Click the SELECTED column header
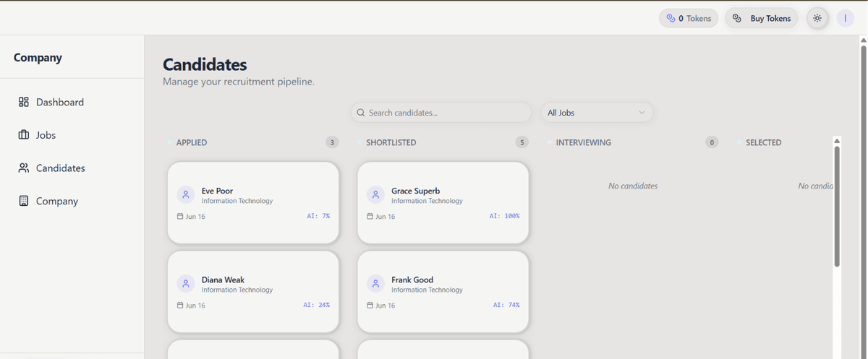This screenshot has height=359, width=868. click(764, 143)
